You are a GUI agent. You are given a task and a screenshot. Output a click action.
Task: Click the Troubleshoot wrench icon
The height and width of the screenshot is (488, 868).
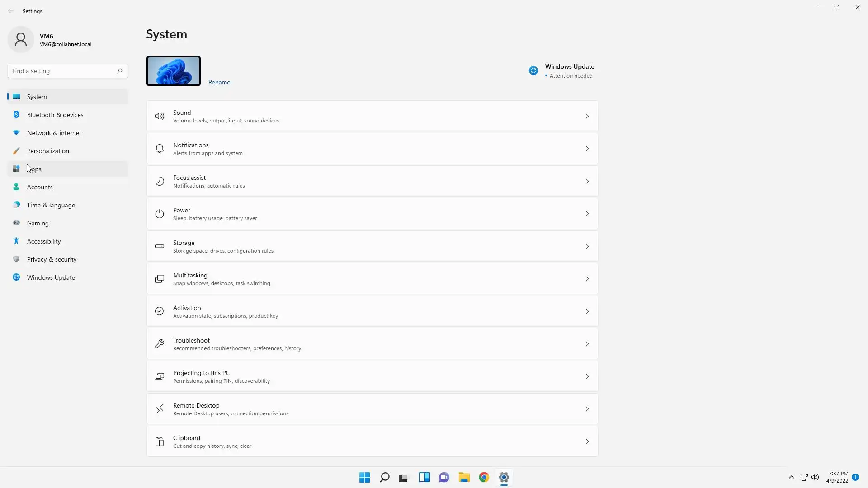[159, 344]
